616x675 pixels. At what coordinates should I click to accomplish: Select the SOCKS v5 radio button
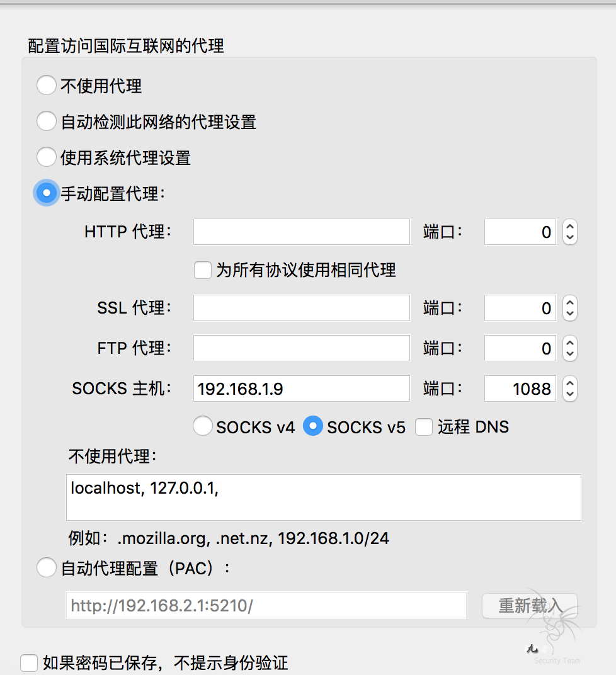point(313,426)
